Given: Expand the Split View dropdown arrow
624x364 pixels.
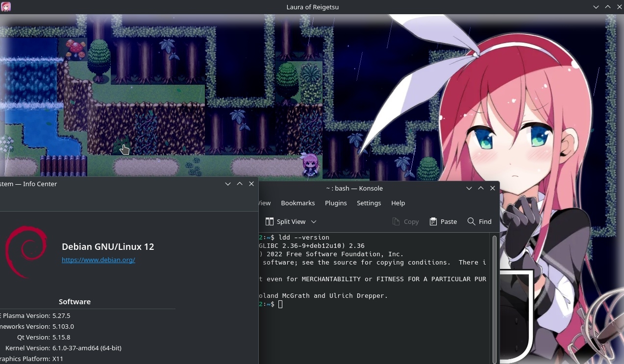Looking at the screenshot, I should tap(314, 221).
